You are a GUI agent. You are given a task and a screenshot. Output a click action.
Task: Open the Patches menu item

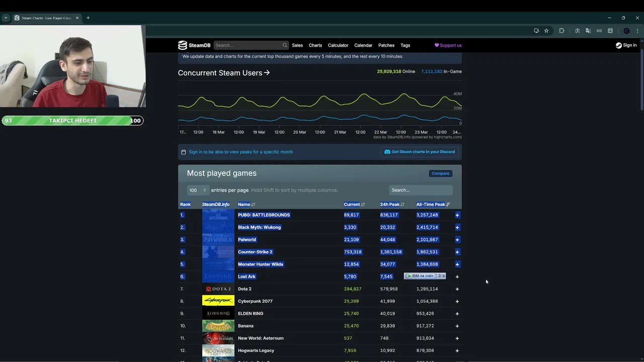(386, 45)
